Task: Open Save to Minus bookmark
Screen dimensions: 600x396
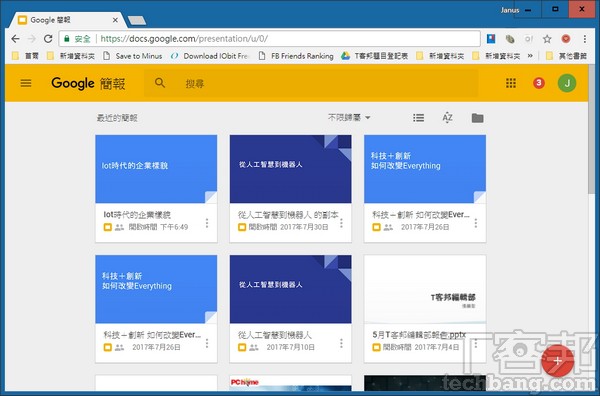Action: click(x=133, y=56)
